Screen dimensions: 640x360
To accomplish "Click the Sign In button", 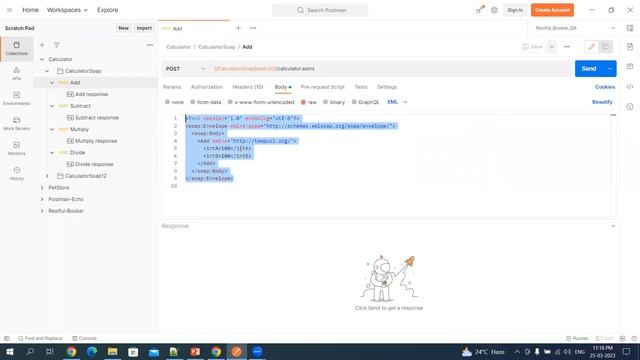I will (x=515, y=10).
